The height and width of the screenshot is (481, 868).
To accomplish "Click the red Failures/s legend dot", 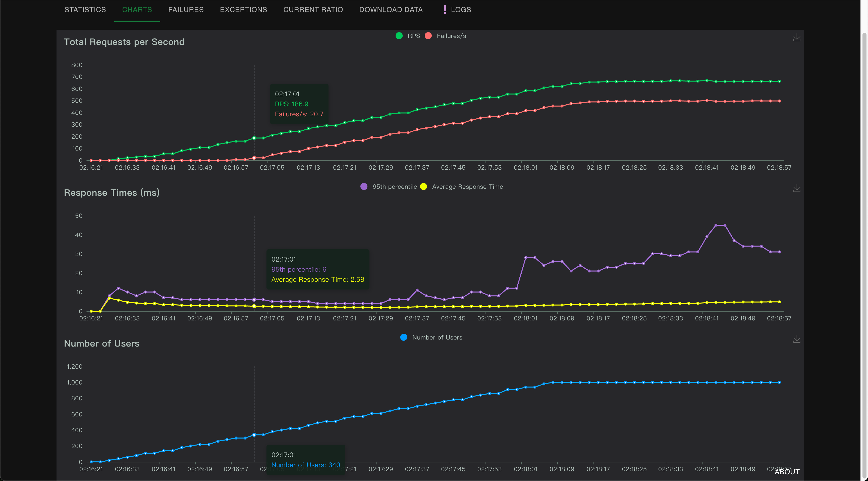I will click(428, 36).
